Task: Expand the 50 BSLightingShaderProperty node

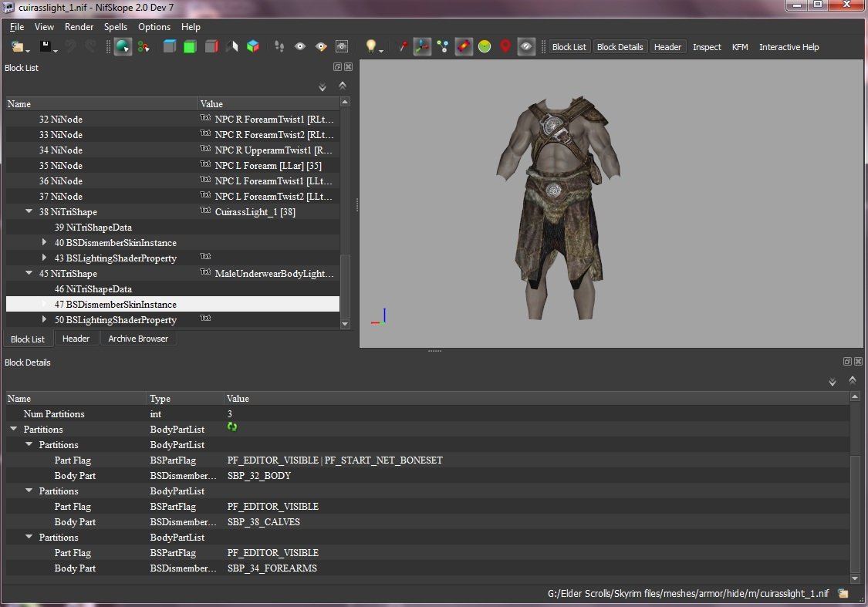Action: coord(44,320)
